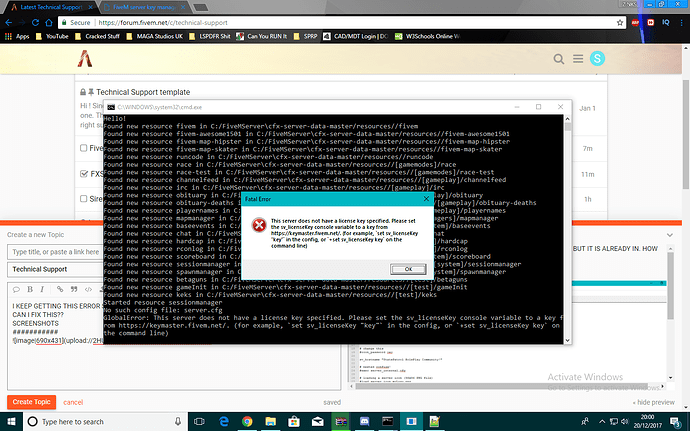Toggle bold in the composer toolbar
The height and width of the screenshot is (431, 690).
pos(30,289)
